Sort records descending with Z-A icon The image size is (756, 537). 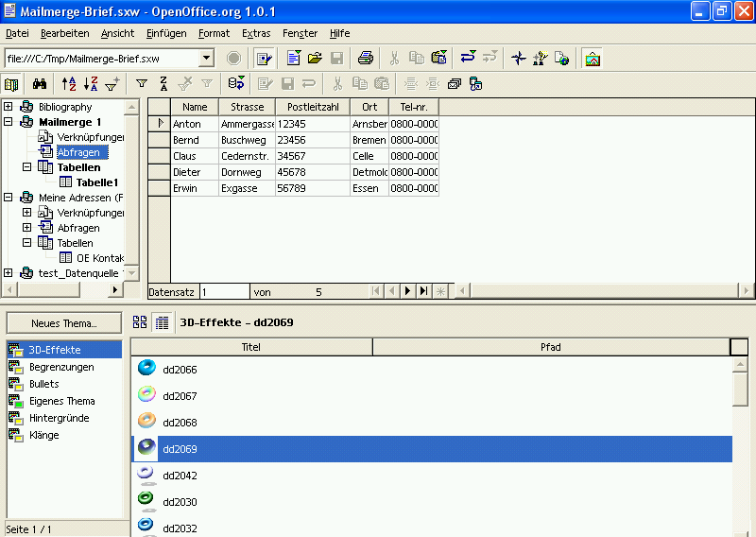click(91, 84)
